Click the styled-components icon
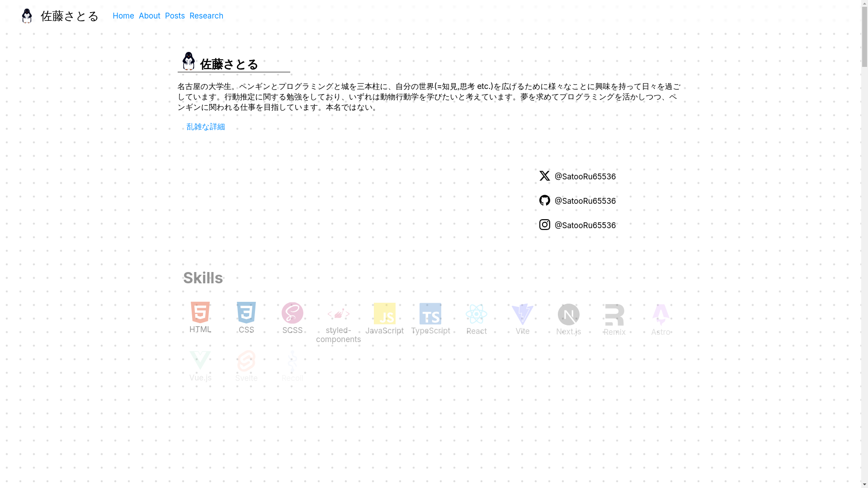The height and width of the screenshot is (488, 868). [x=339, y=314]
